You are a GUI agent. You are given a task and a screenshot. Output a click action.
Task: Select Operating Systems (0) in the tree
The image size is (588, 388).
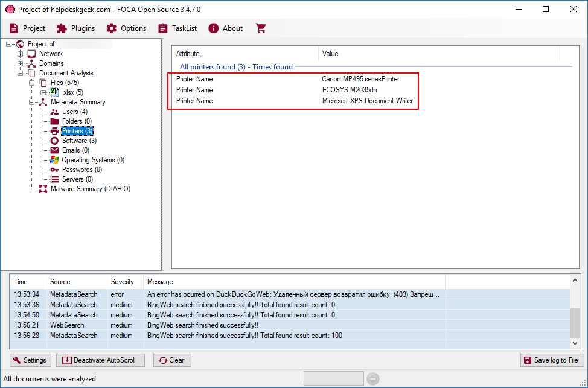[93, 160]
